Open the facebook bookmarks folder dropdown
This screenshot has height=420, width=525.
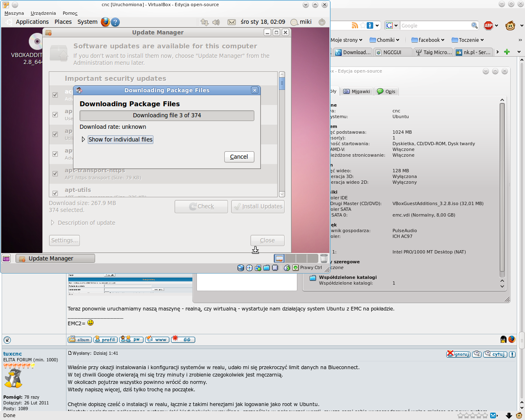tap(428, 40)
